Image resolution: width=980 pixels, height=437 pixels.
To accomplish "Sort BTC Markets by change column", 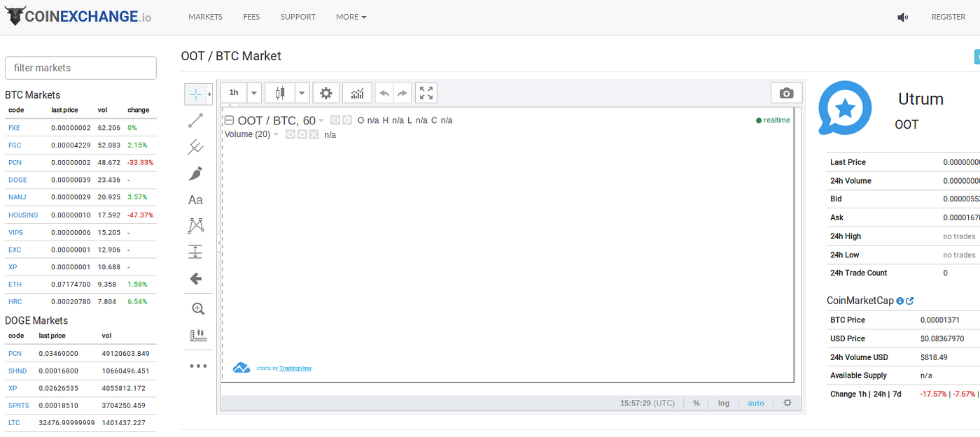I will point(139,110).
